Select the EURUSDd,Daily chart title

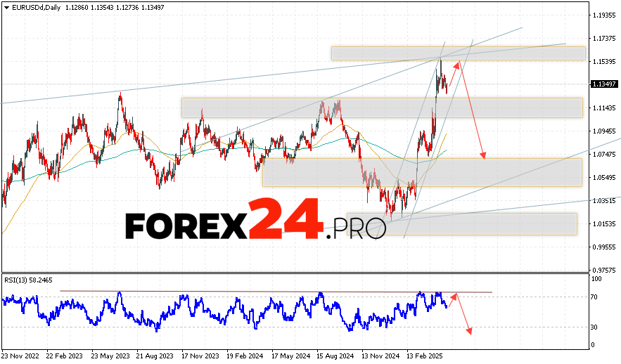tap(36, 8)
